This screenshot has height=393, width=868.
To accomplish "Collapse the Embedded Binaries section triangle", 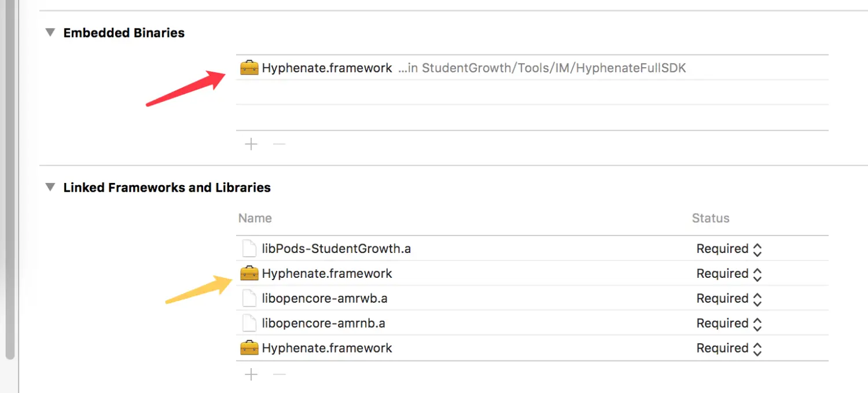I will point(50,32).
